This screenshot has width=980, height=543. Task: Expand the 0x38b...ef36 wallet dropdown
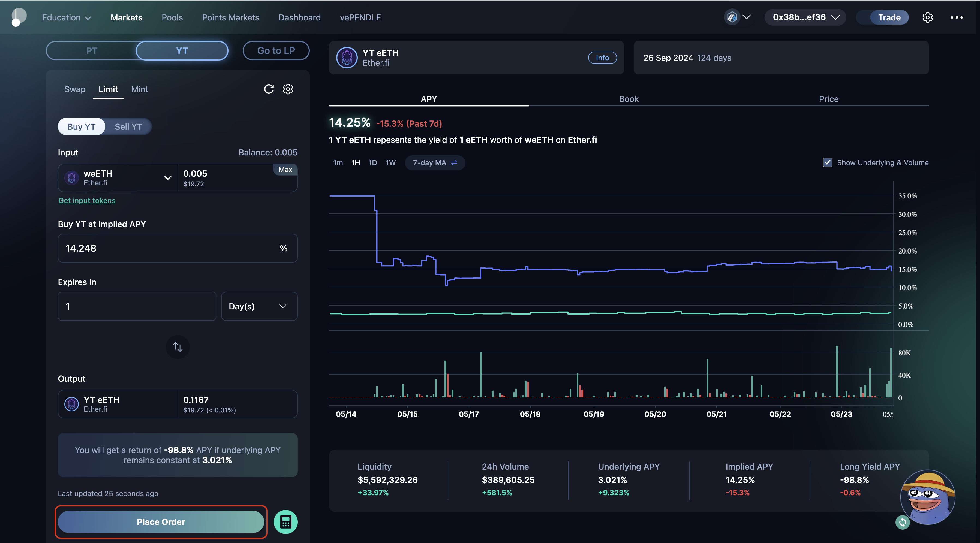tap(805, 17)
